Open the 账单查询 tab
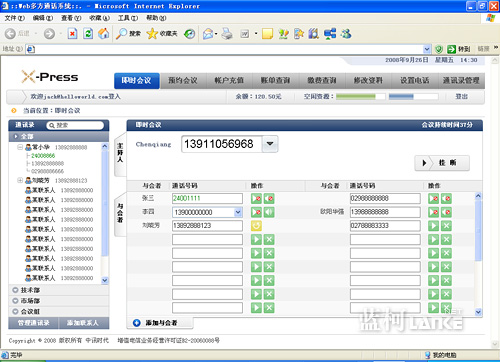500x362 pixels. [275, 81]
